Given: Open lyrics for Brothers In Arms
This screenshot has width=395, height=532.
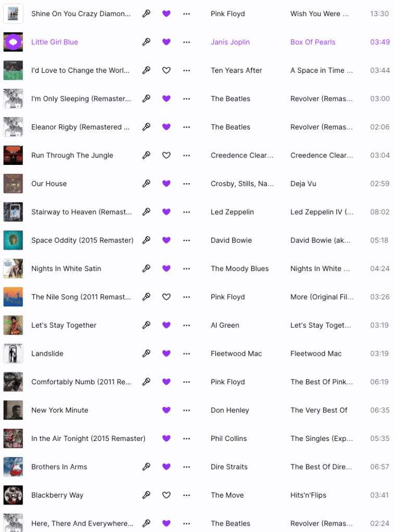Looking at the screenshot, I should (146, 467).
